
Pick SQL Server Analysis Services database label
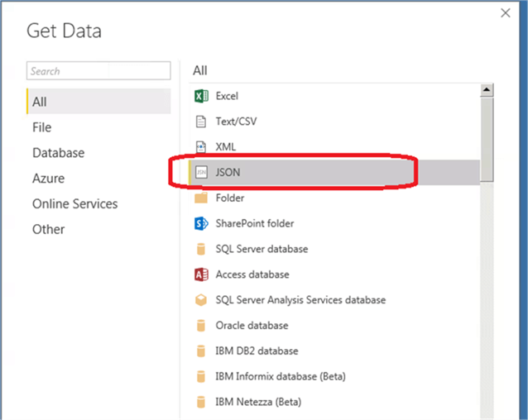300,300
